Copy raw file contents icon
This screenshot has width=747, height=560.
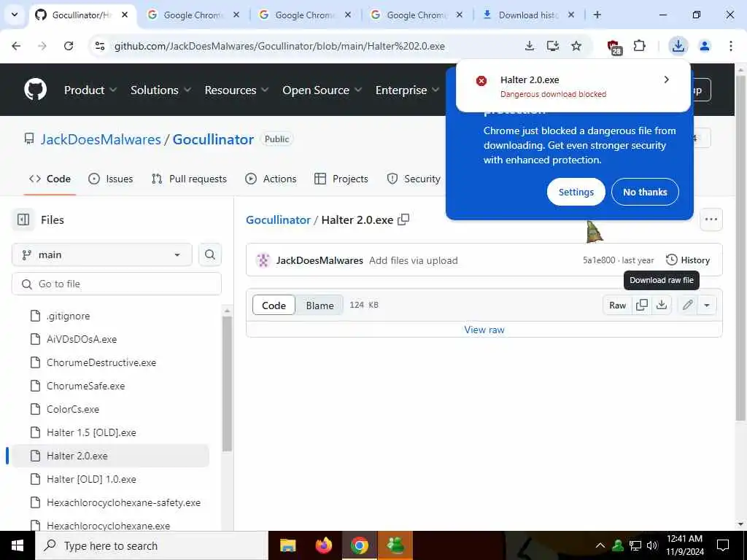point(642,306)
